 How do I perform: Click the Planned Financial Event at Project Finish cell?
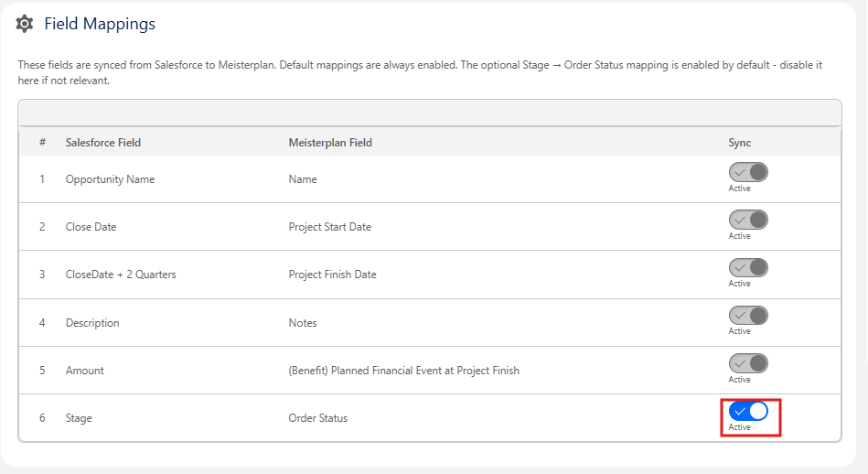pos(403,371)
